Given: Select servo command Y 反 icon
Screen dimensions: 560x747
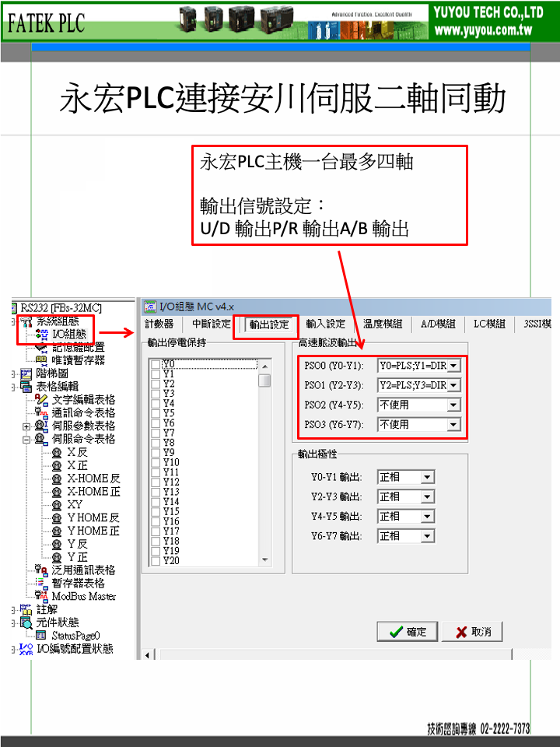Looking at the screenshot, I should coord(57,544).
